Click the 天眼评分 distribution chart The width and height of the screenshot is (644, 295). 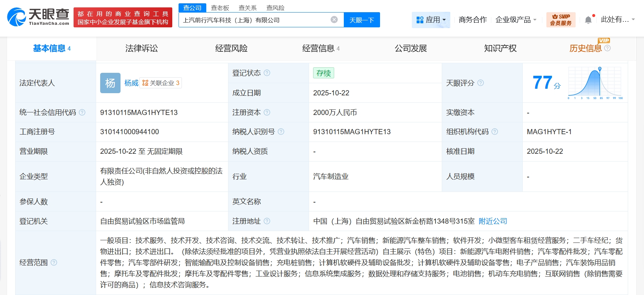pos(595,83)
